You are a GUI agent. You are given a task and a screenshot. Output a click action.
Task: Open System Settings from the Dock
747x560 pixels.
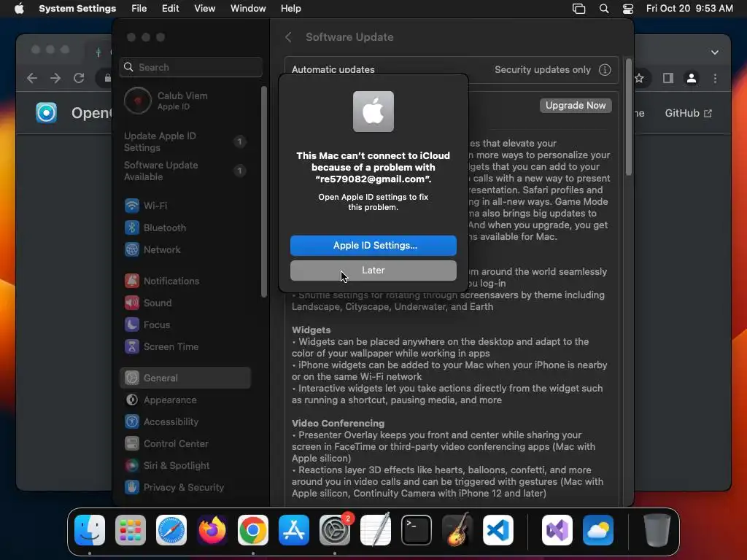pos(334,530)
